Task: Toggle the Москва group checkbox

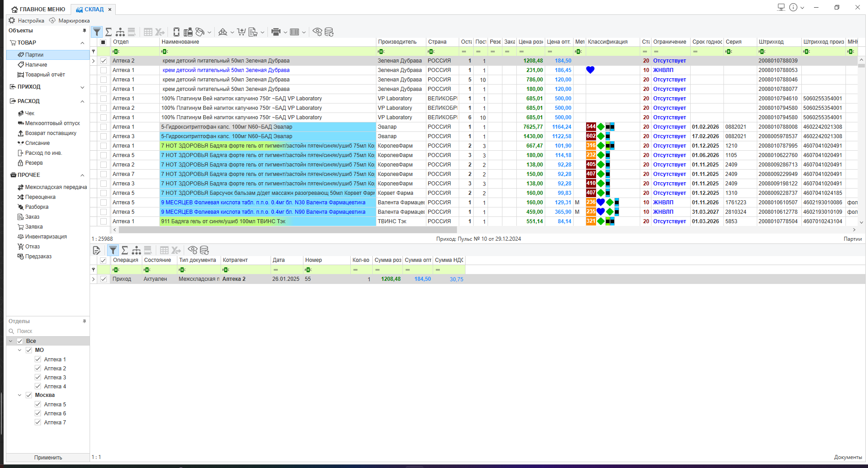Action: [29, 395]
